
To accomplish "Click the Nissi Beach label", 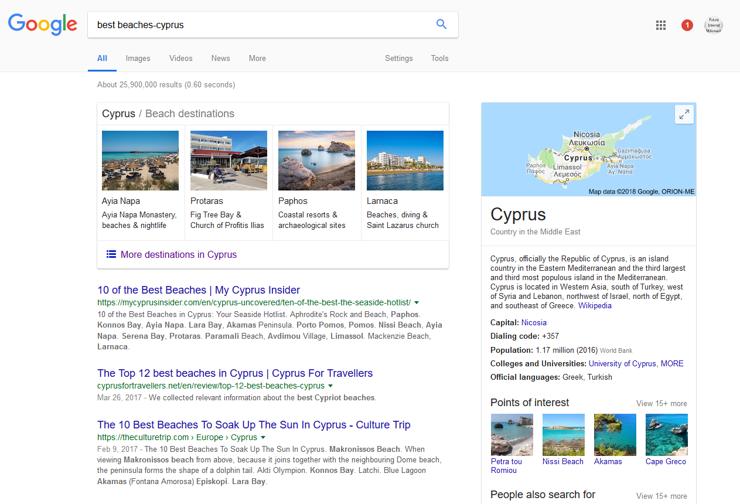I will click(563, 462).
